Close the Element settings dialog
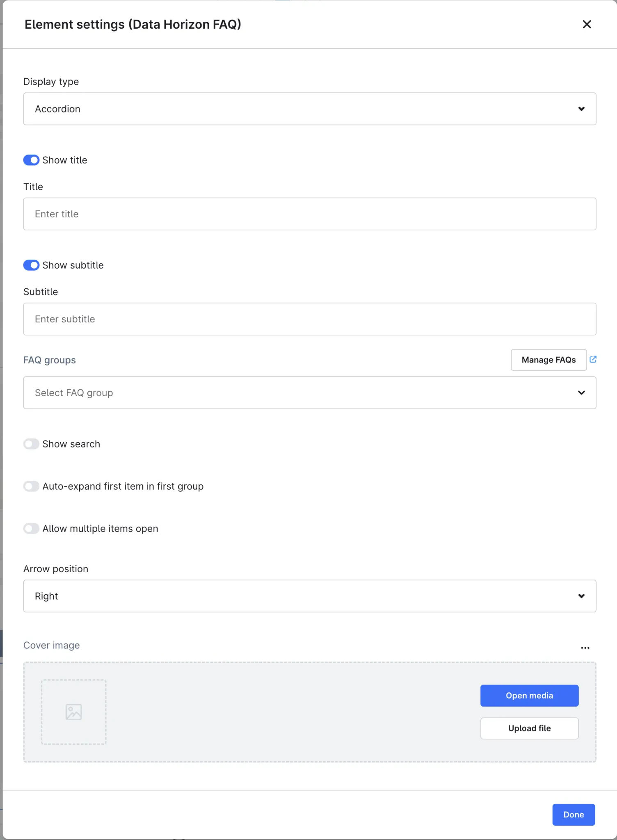This screenshot has height=840, width=617. coord(587,24)
